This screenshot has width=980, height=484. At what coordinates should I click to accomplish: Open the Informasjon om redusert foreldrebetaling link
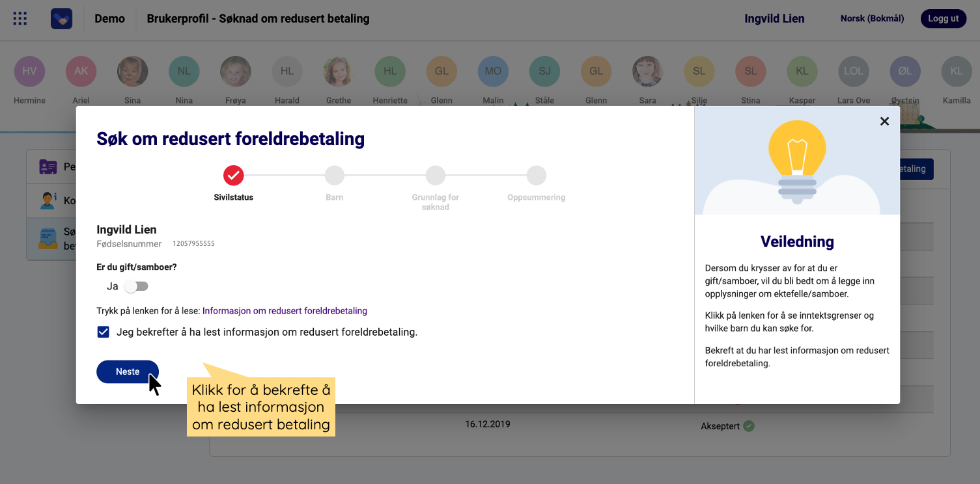[x=285, y=311]
